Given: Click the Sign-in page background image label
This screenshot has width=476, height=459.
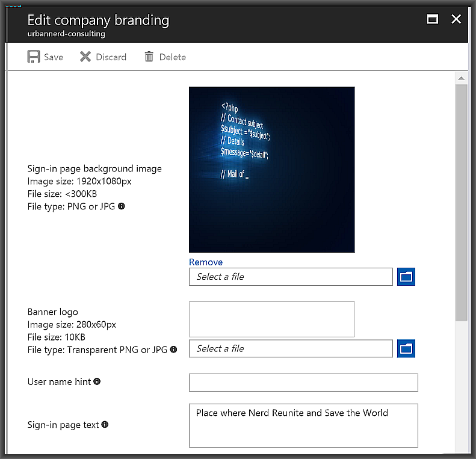Looking at the screenshot, I should click(94, 168).
